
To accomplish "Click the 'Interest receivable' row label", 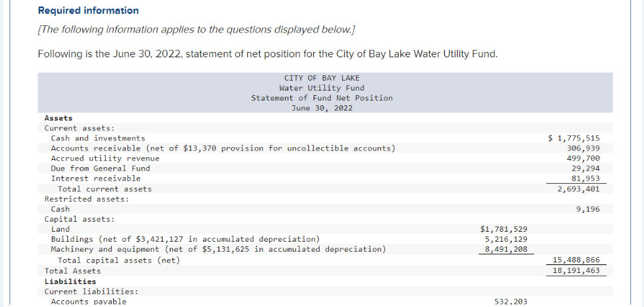I will click(96, 178).
